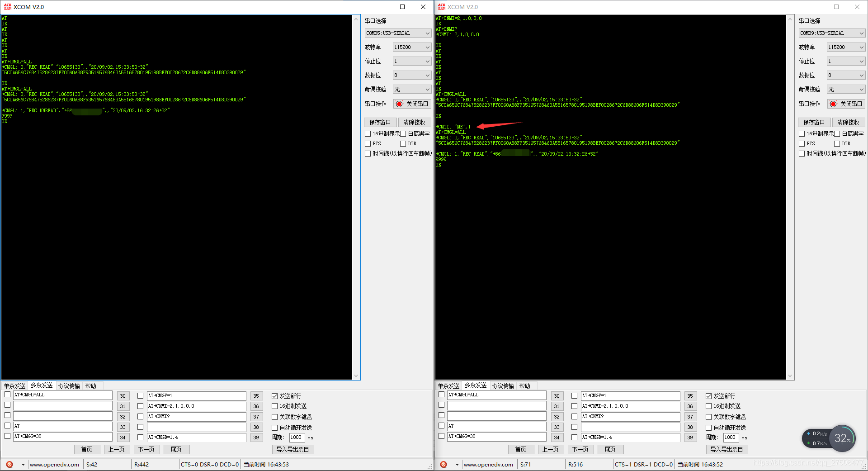This screenshot has width=868, height=471.
Task: Enable 白底黑字 checkbox in right window
Action: point(837,133)
